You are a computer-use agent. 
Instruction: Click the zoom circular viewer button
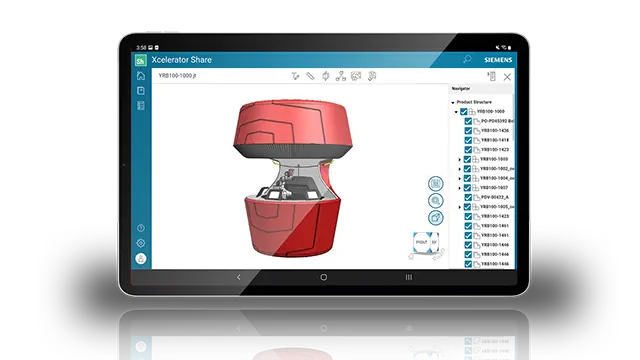(436, 201)
